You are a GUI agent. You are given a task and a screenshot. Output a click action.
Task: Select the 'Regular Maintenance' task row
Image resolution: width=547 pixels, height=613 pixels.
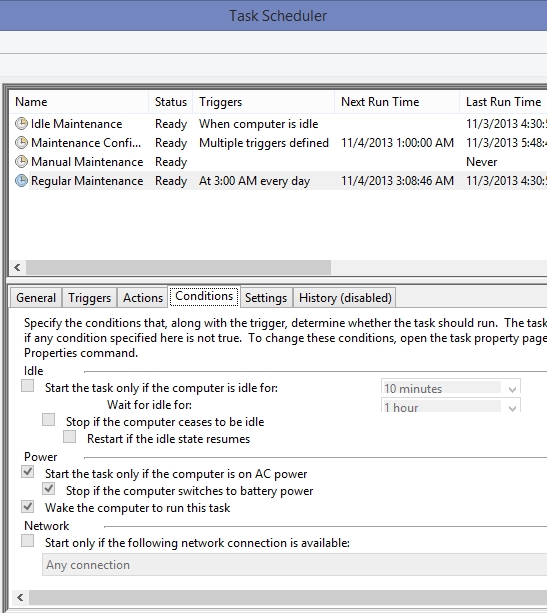[x=278, y=181]
